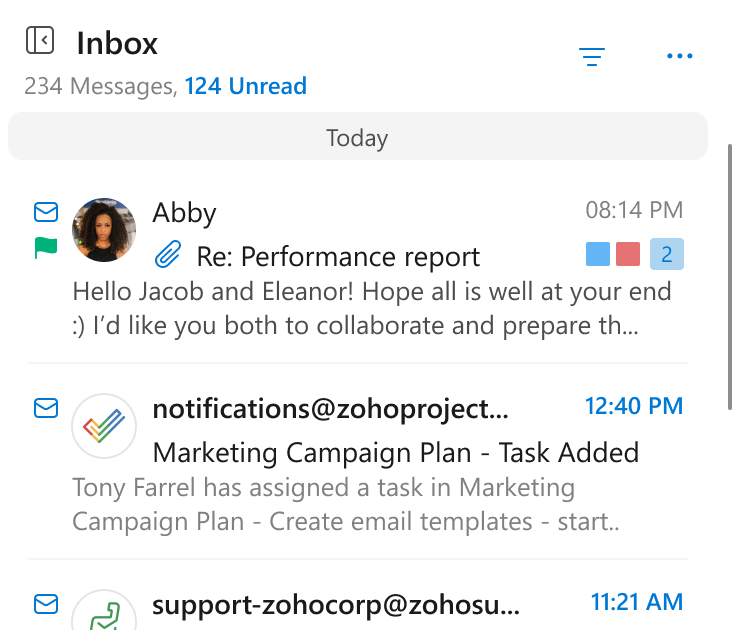Click the paperclip attachment icon
Screen dimensions: 736x630
pyautogui.click(x=168, y=254)
